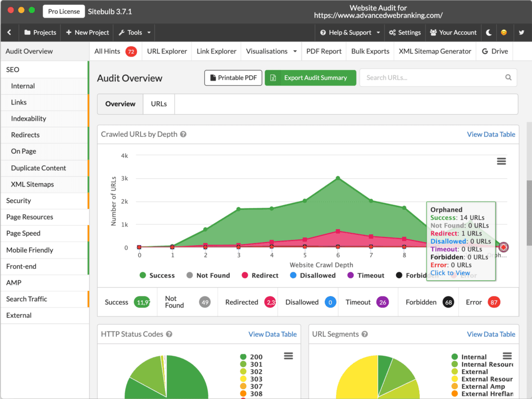The height and width of the screenshot is (399, 532).
Task: Open the crawl depth chart hamburger menu
Action: click(501, 162)
